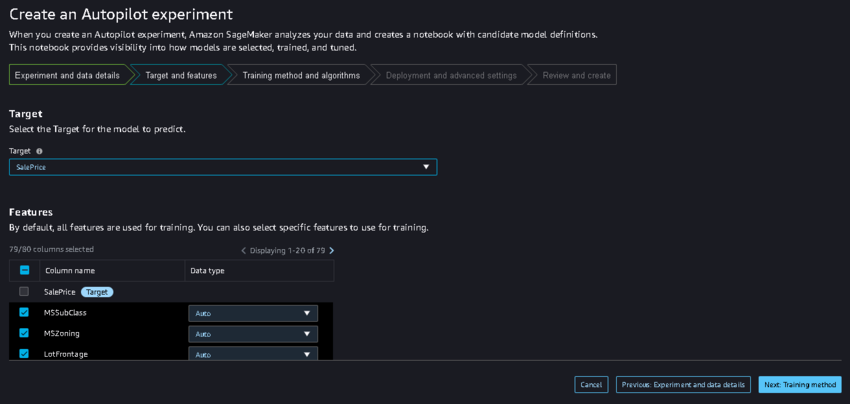Open Training method and algorithms step
This screenshot has width=850, height=404.
301,75
